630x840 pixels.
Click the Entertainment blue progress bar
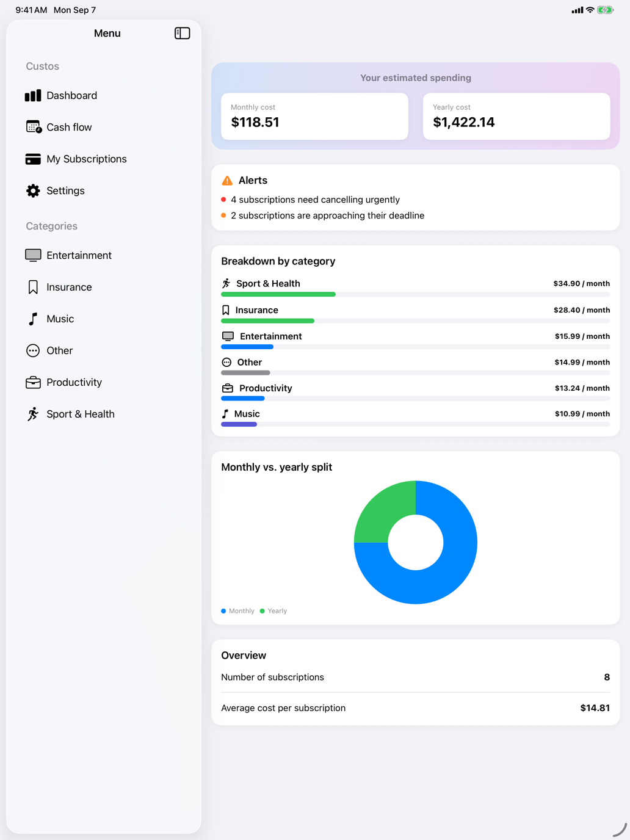pyautogui.click(x=247, y=347)
